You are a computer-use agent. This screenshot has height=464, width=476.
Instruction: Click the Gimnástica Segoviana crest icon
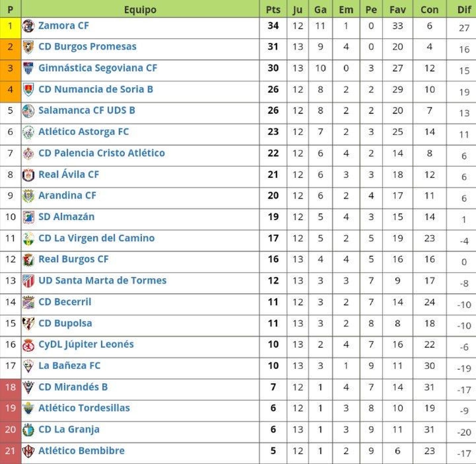click(28, 68)
